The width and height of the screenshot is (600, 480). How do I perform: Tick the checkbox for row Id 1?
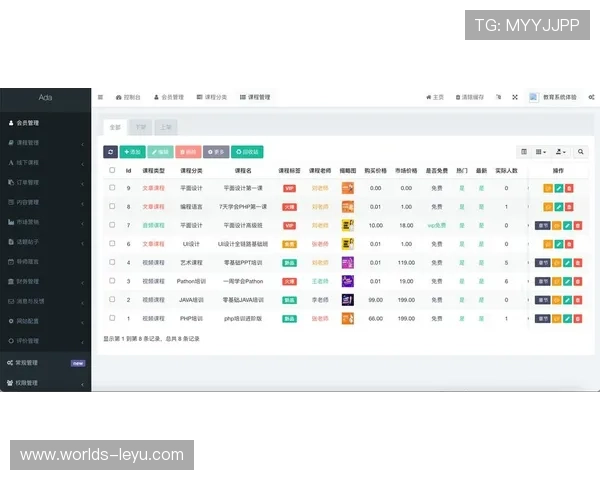(x=112, y=318)
